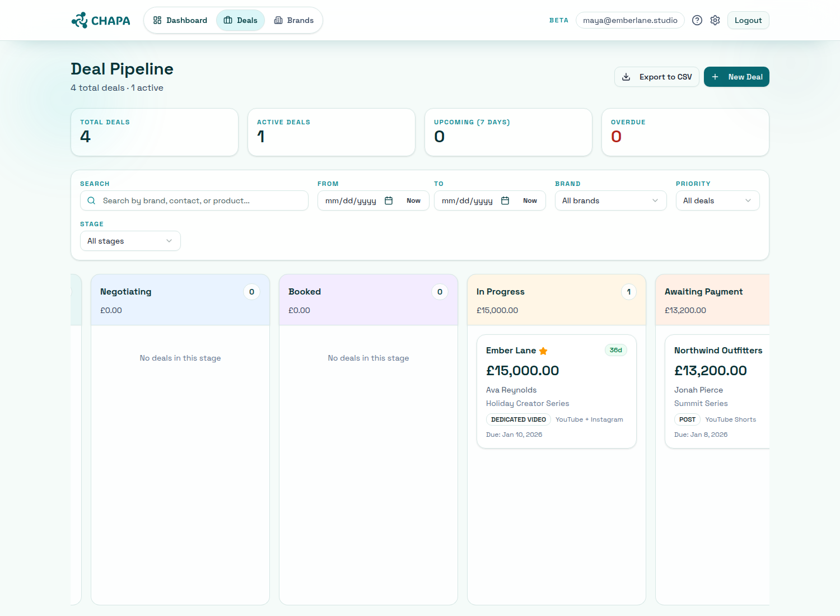
Task: Click the download icon on Export to CSV
Action: coord(627,77)
